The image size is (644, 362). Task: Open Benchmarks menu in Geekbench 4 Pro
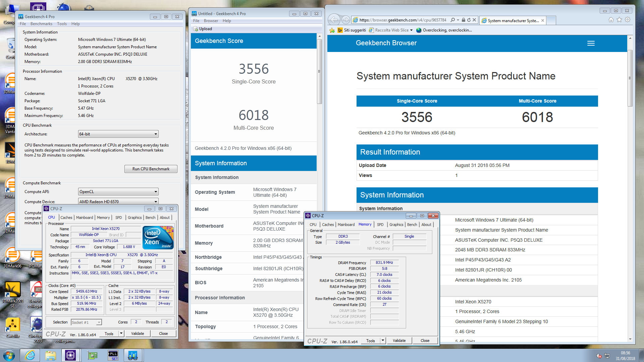pos(41,24)
